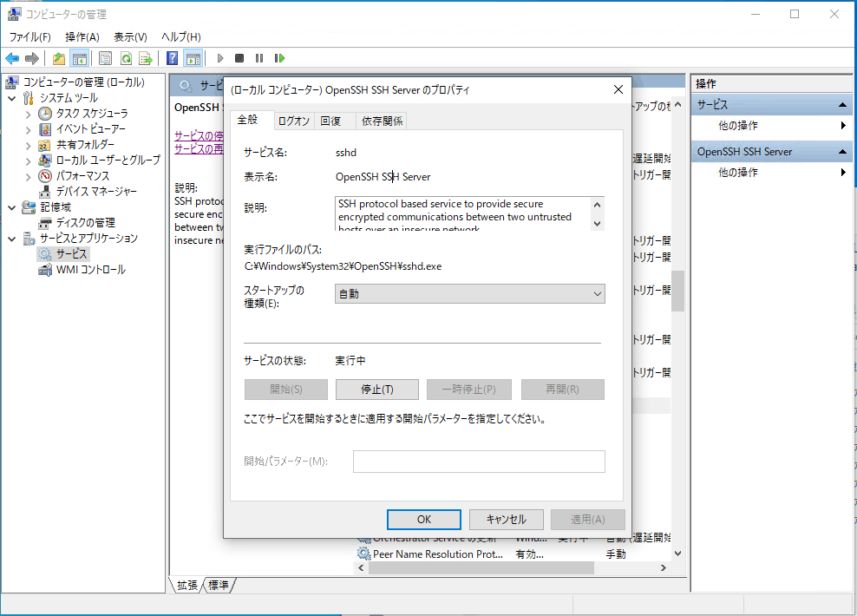Close the properties dialog with X
Viewport: 857px width, 616px height.
click(618, 89)
